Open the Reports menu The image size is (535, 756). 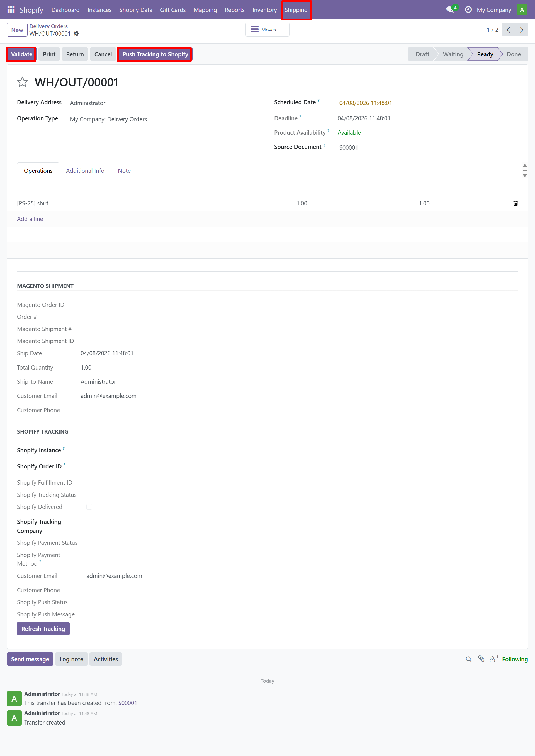[x=234, y=9]
